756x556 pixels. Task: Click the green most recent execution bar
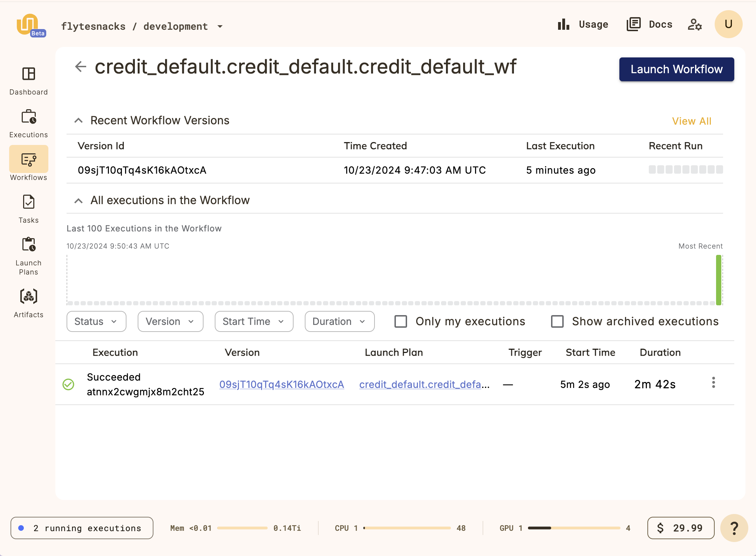[719, 280]
